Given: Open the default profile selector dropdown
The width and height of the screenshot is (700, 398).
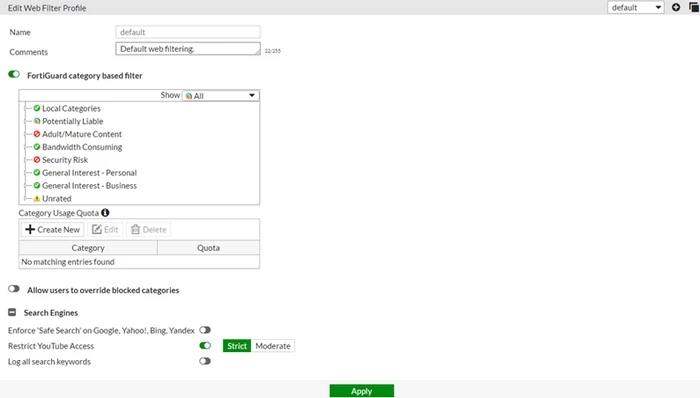Looking at the screenshot, I should pyautogui.click(x=636, y=8).
